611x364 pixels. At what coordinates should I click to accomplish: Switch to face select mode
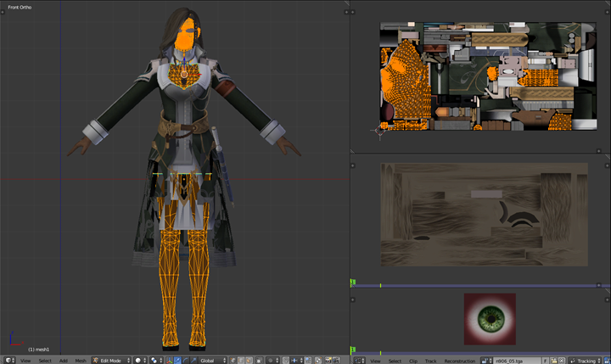pos(249,360)
